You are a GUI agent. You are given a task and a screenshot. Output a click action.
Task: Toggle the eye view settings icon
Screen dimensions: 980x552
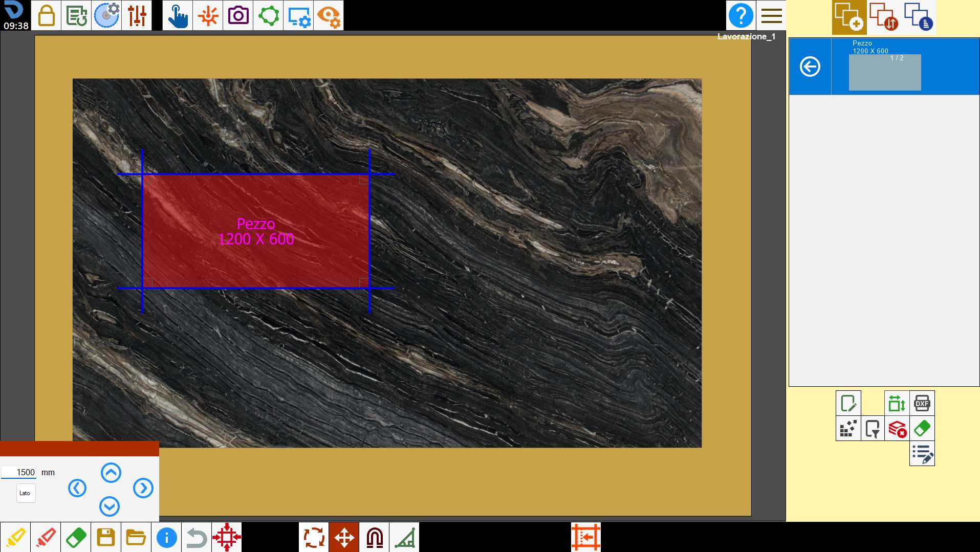coord(329,15)
